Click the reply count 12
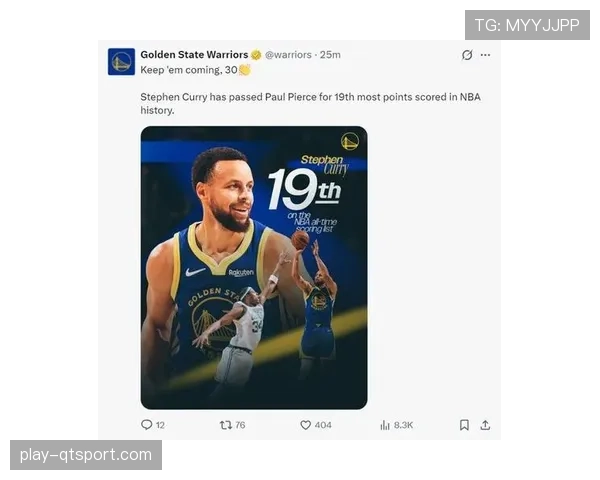The height and width of the screenshot is (480, 600). 160,425
